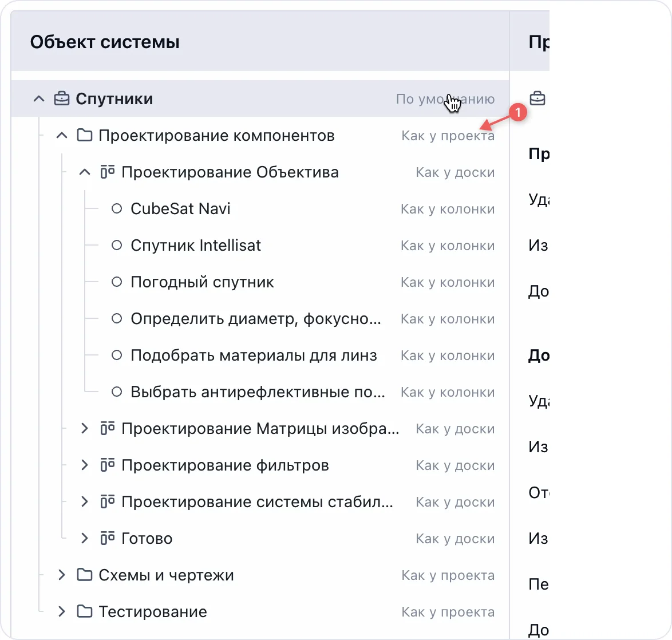Select Подобрать материалы для линз item
The width and height of the screenshot is (672, 640).
tap(254, 355)
